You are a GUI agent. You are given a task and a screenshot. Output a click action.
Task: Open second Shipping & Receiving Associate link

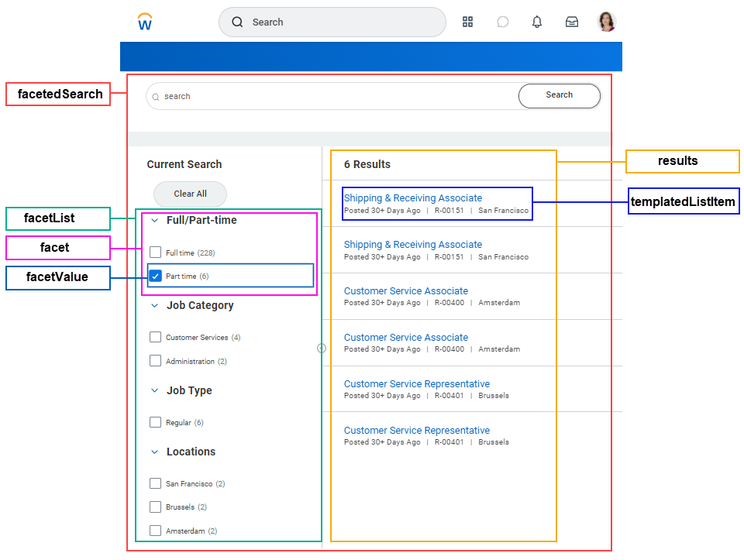coord(413,245)
